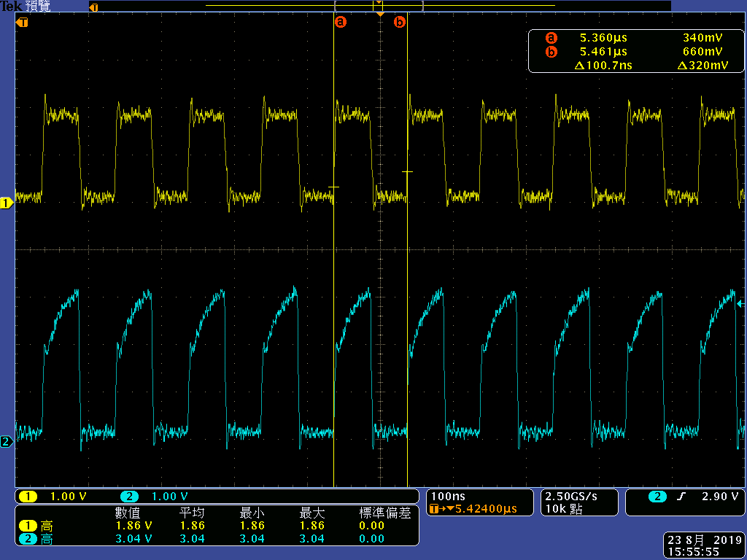Click the cursor b readout 5.461µs
Screen dimensions: 747x560
point(603,52)
